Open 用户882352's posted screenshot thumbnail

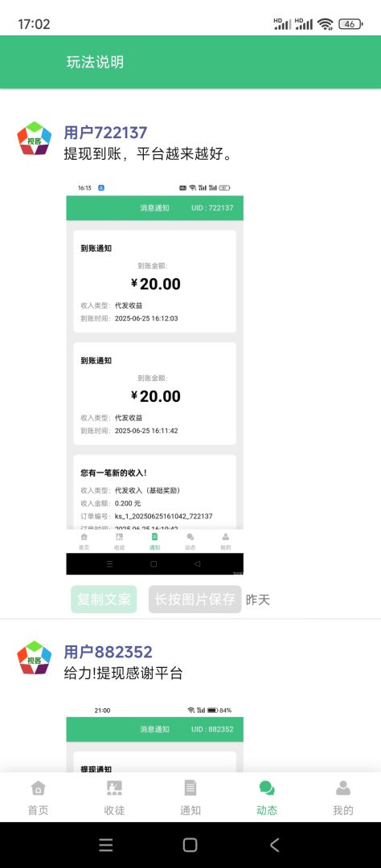154,739
